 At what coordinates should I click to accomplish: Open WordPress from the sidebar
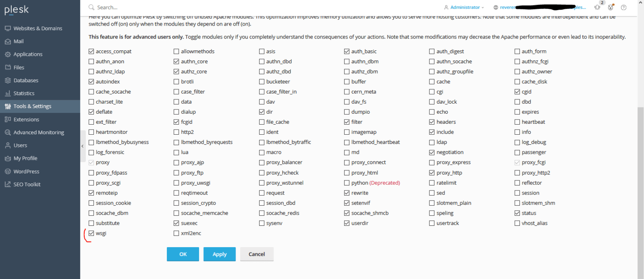click(26, 171)
